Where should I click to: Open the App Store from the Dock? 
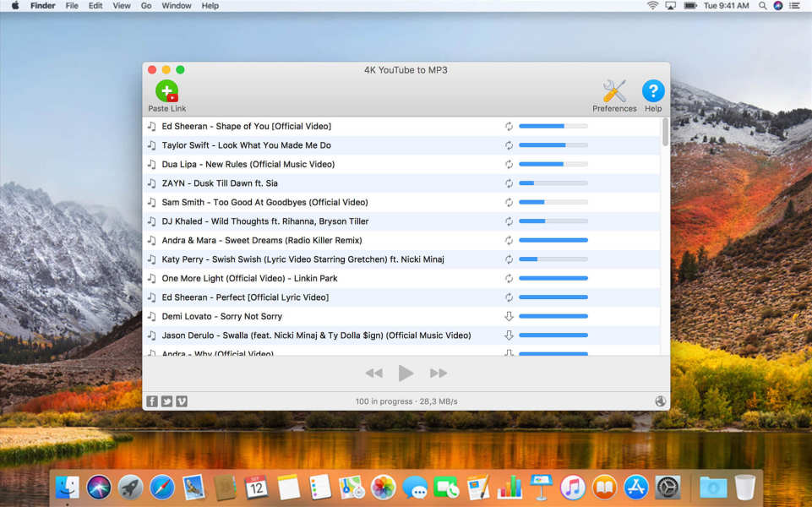(636, 488)
